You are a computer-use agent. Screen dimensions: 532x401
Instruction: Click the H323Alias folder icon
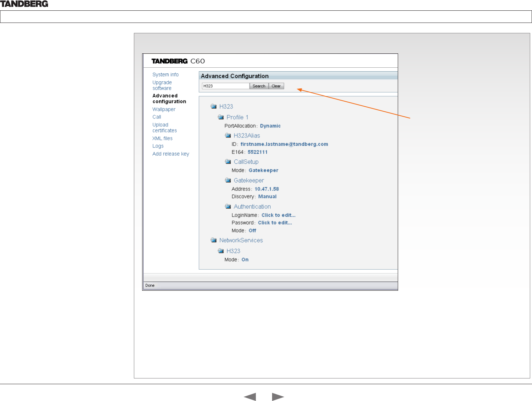(x=228, y=135)
